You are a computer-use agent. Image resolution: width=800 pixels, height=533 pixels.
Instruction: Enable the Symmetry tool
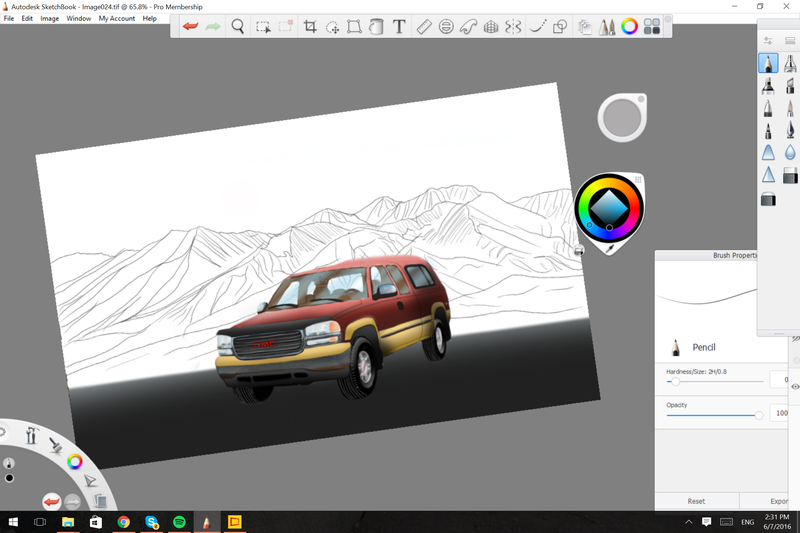(x=513, y=26)
